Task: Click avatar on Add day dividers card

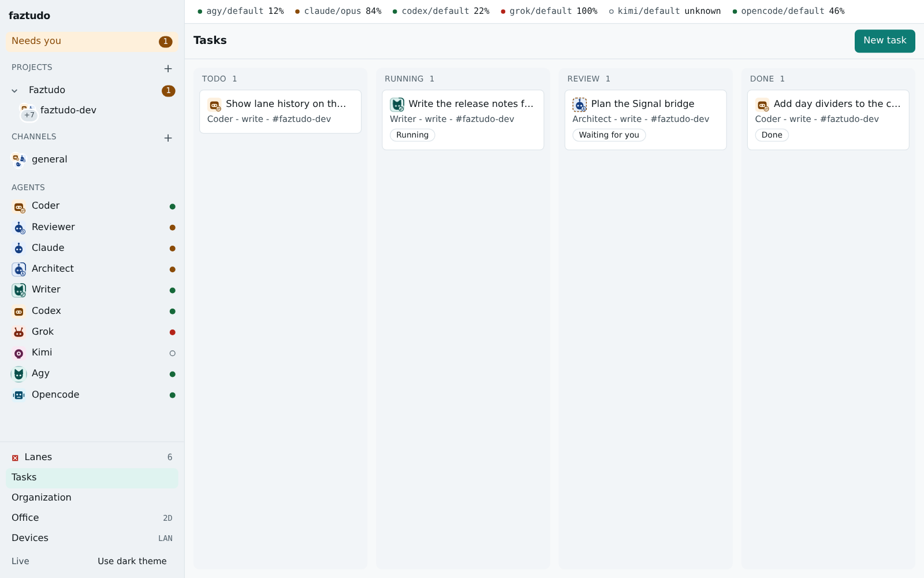Action: tap(762, 105)
